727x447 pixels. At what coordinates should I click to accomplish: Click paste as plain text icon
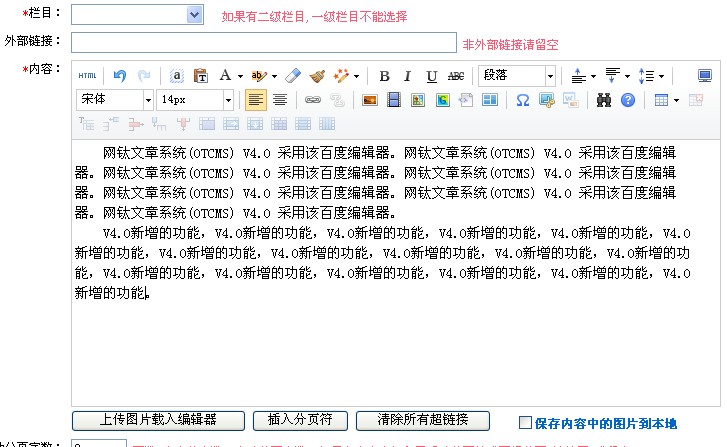click(x=201, y=76)
